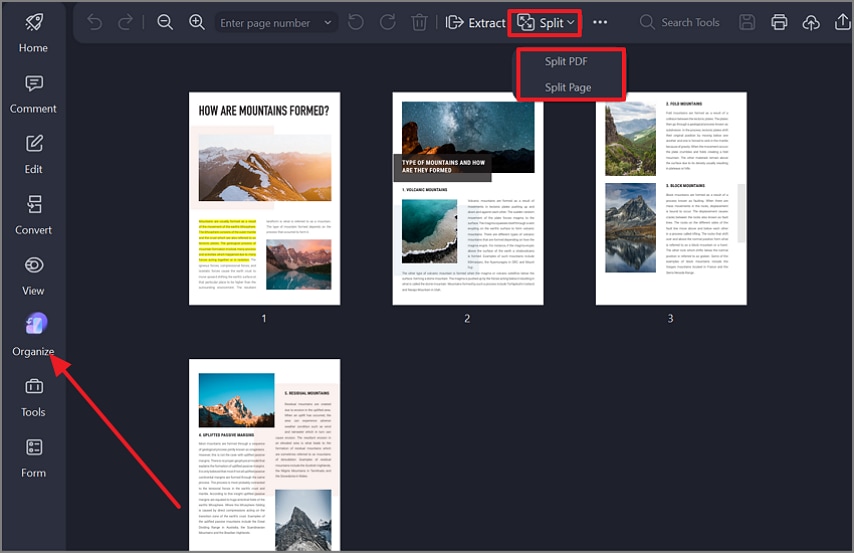Click the share export icon
This screenshot has width=854, height=553.
pos(843,22)
